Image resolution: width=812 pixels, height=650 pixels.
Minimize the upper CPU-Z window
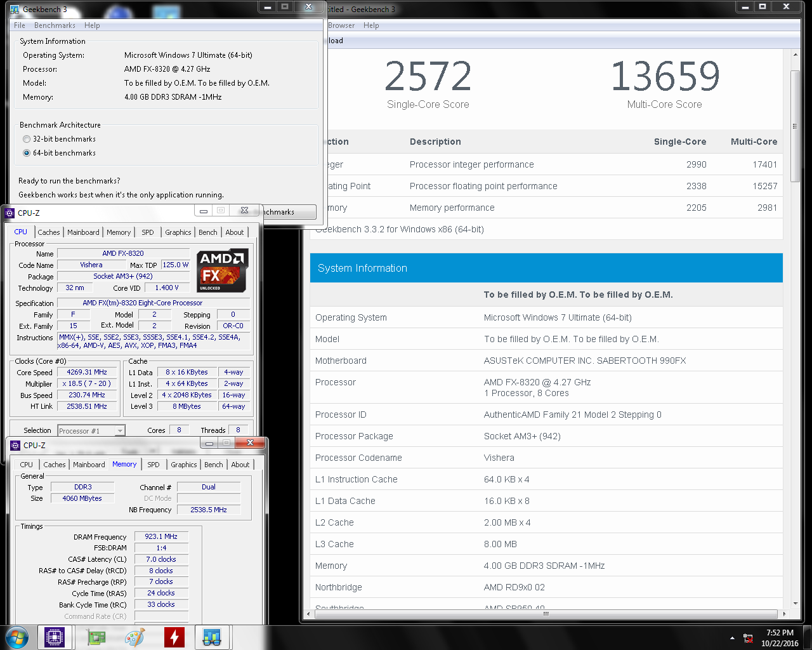point(204,211)
